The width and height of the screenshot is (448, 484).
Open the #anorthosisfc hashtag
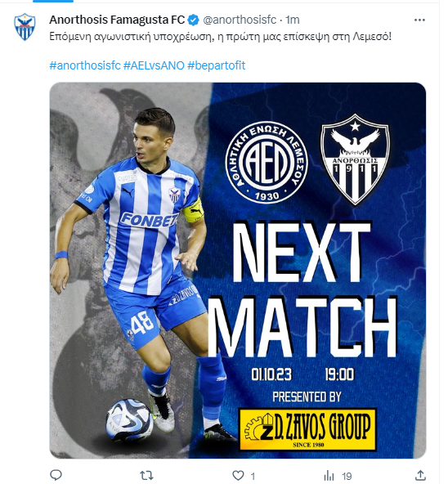[85, 65]
